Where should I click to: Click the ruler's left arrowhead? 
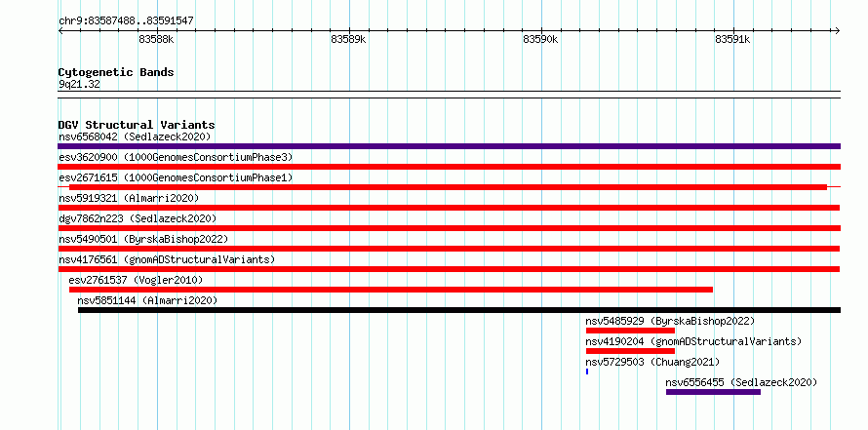pyautogui.click(x=60, y=31)
